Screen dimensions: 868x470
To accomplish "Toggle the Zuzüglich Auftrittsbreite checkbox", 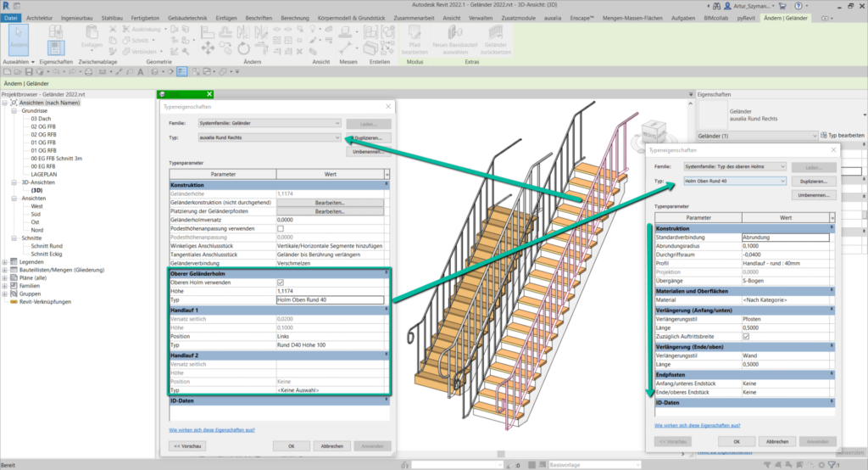I will 745,335.
